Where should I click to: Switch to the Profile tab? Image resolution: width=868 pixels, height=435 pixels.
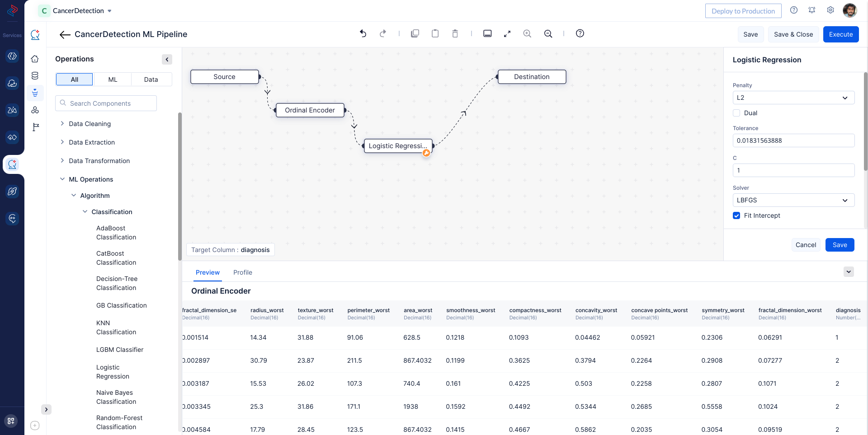(242, 272)
